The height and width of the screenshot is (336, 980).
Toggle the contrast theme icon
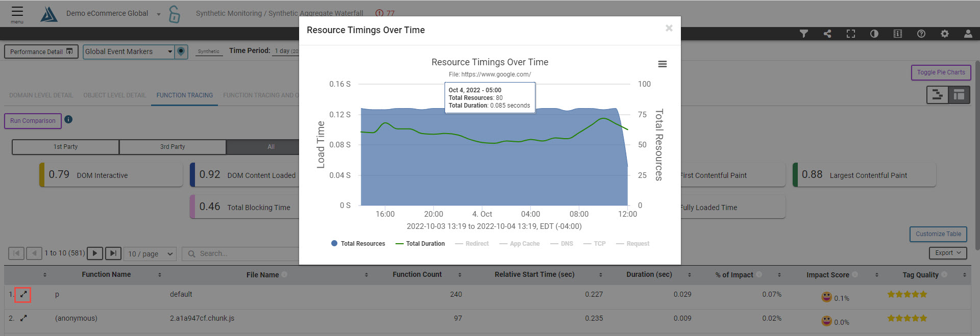click(x=874, y=34)
